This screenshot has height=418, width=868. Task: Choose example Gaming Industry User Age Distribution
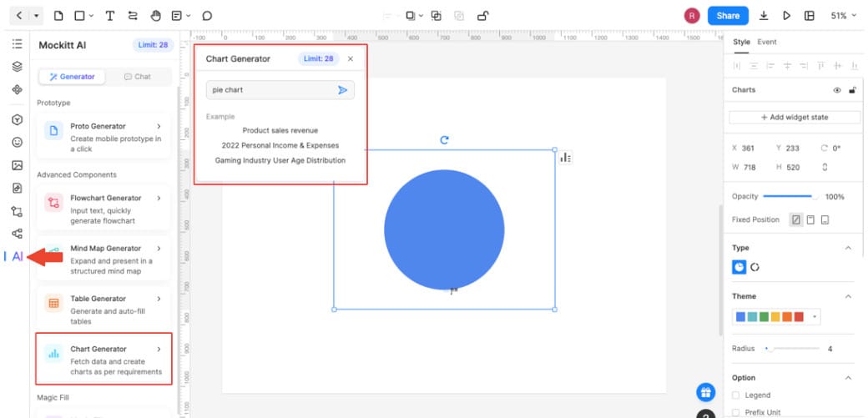point(280,160)
